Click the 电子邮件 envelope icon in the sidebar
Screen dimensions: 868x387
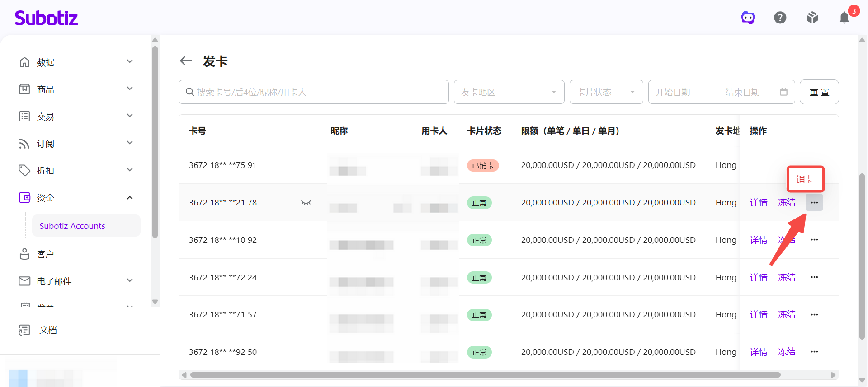pyautogui.click(x=24, y=281)
